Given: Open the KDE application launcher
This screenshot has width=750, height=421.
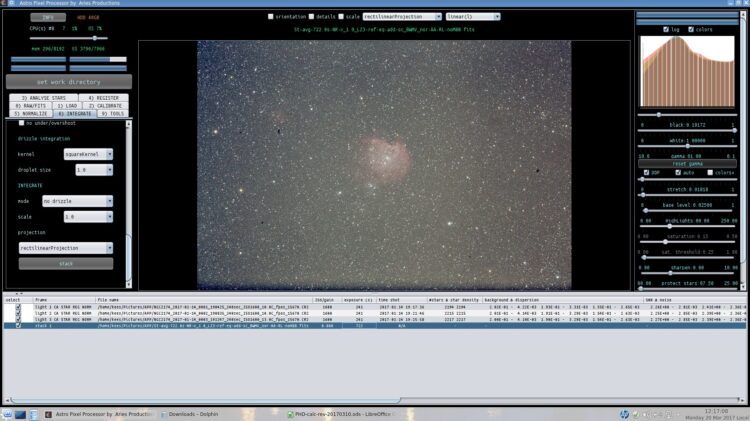Looking at the screenshot, I should [x=7, y=414].
